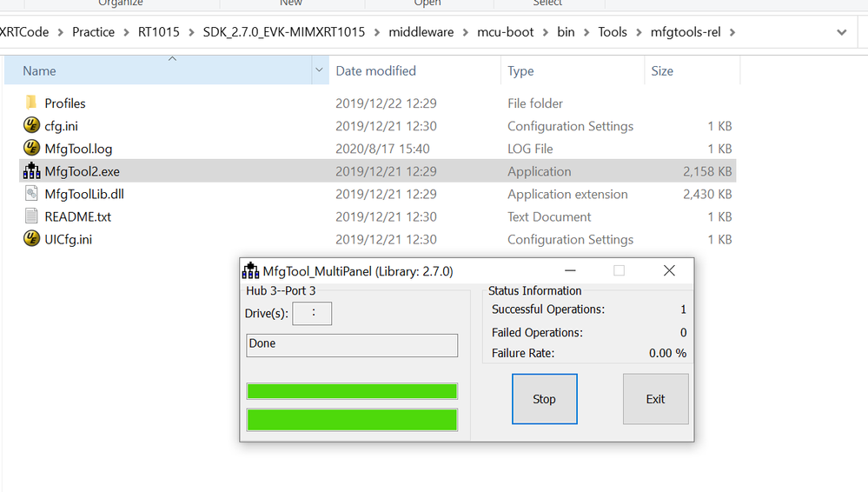868x492 pixels.
Task: Open the Name column filter dropdown
Action: pos(320,70)
